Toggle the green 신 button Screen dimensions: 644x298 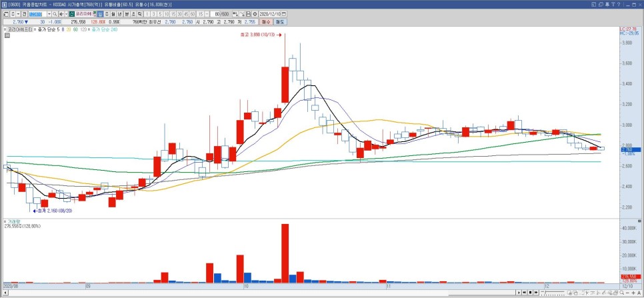(x=72, y=14)
